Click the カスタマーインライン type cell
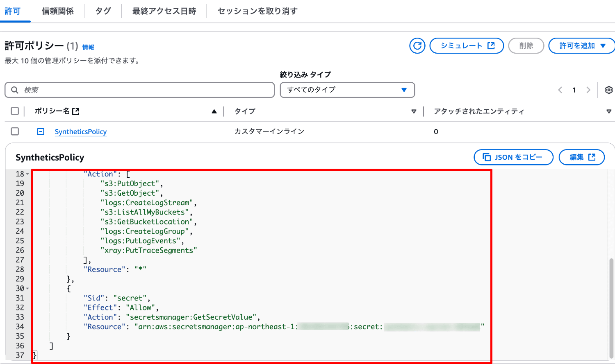 point(269,131)
